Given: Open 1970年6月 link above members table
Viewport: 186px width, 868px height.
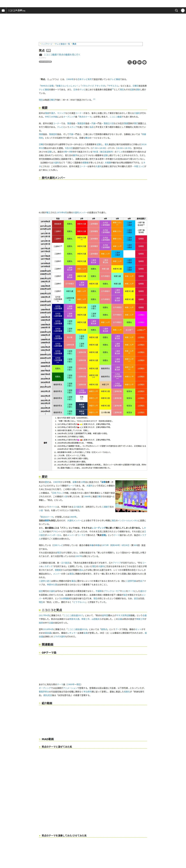Looking at the screenshot, I should (x=61, y=213).
